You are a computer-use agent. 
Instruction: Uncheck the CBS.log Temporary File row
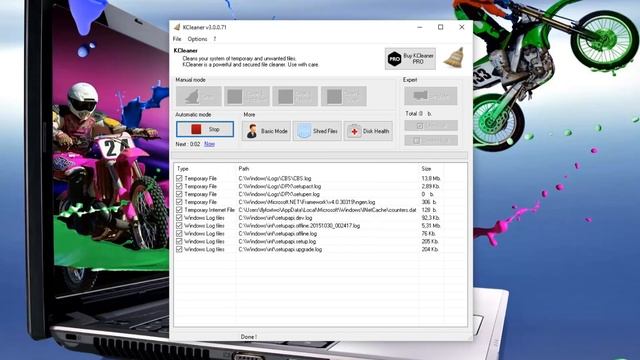179,178
